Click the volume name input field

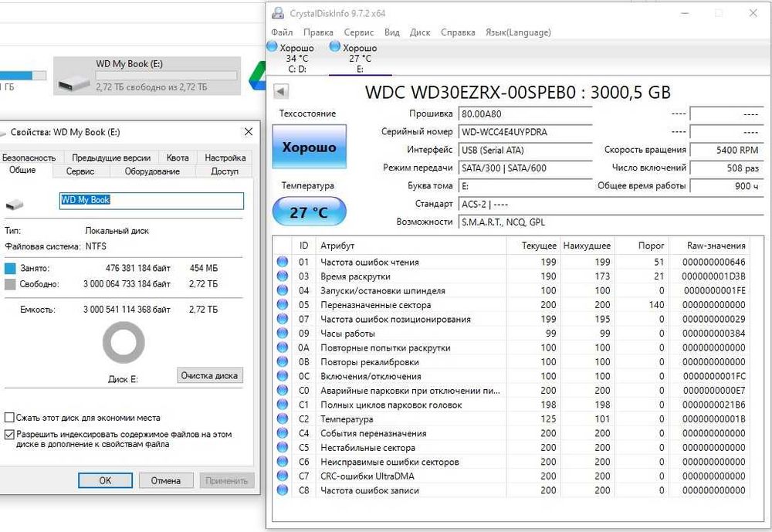[x=151, y=201]
